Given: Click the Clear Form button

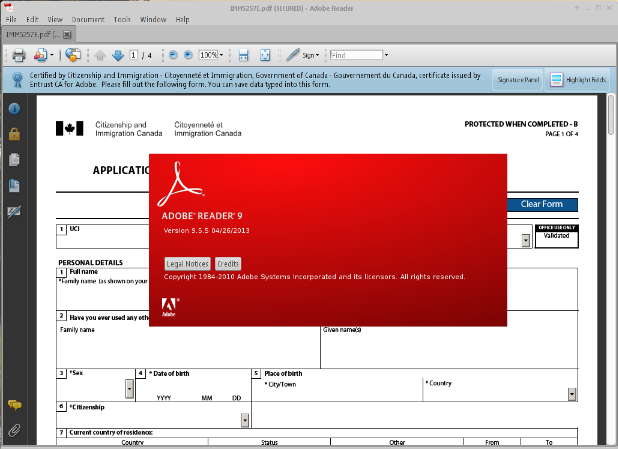Looking at the screenshot, I should [x=542, y=204].
